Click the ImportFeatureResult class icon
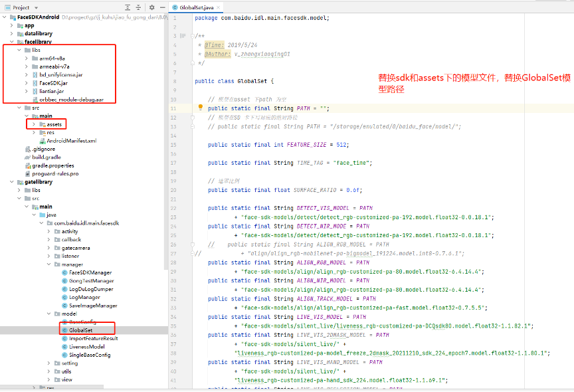Screen dimensions: 574x392 (x=65, y=339)
